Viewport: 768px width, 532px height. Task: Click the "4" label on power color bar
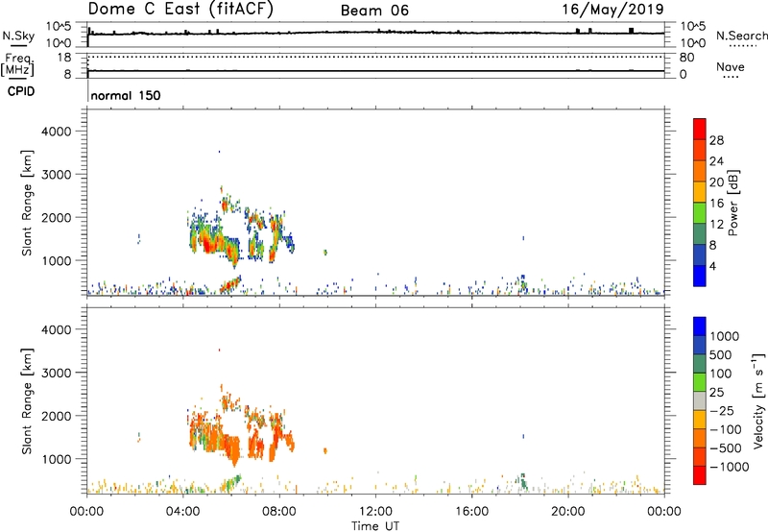click(713, 266)
